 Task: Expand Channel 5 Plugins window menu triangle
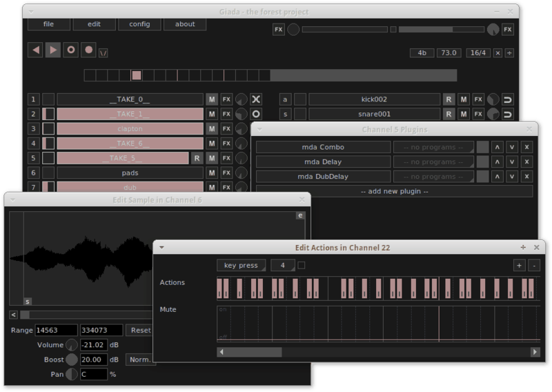[x=259, y=129]
